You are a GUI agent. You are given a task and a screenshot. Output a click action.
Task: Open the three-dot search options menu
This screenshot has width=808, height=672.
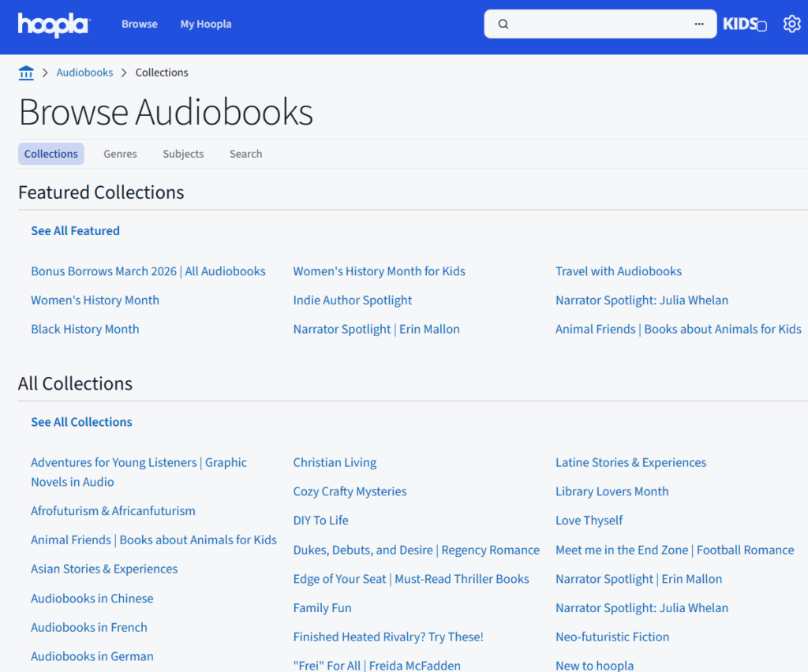[x=698, y=24]
